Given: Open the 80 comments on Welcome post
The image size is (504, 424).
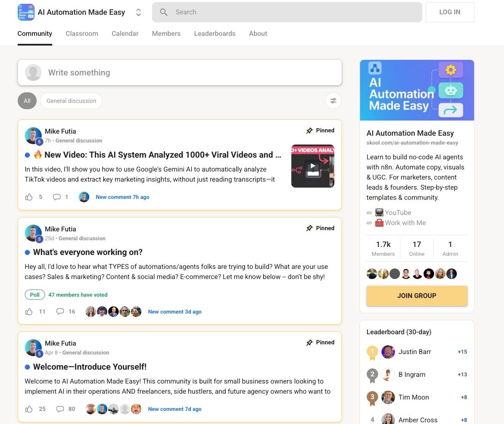Looking at the screenshot, I should coord(66,409).
